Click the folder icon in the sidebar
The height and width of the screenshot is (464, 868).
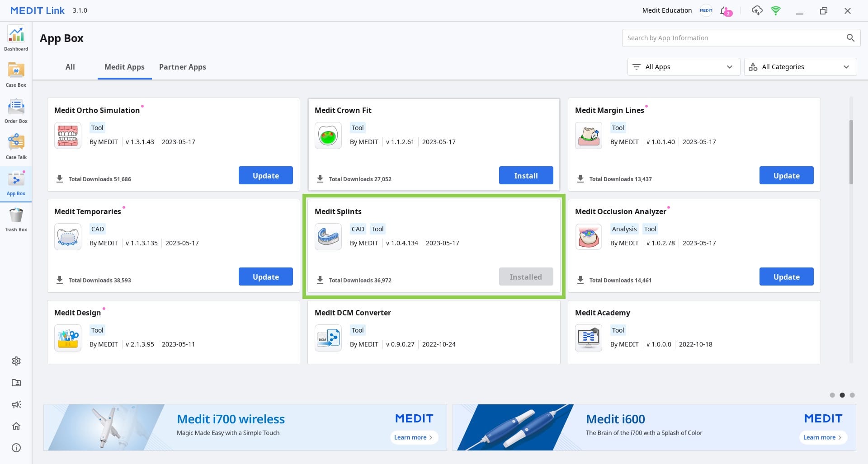(x=16, y=383)
